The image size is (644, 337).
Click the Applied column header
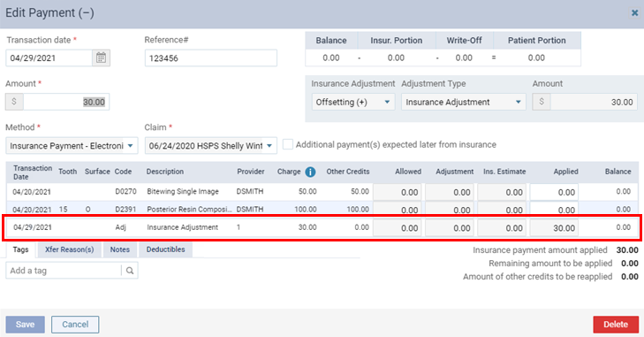click(x=565, y=172)
